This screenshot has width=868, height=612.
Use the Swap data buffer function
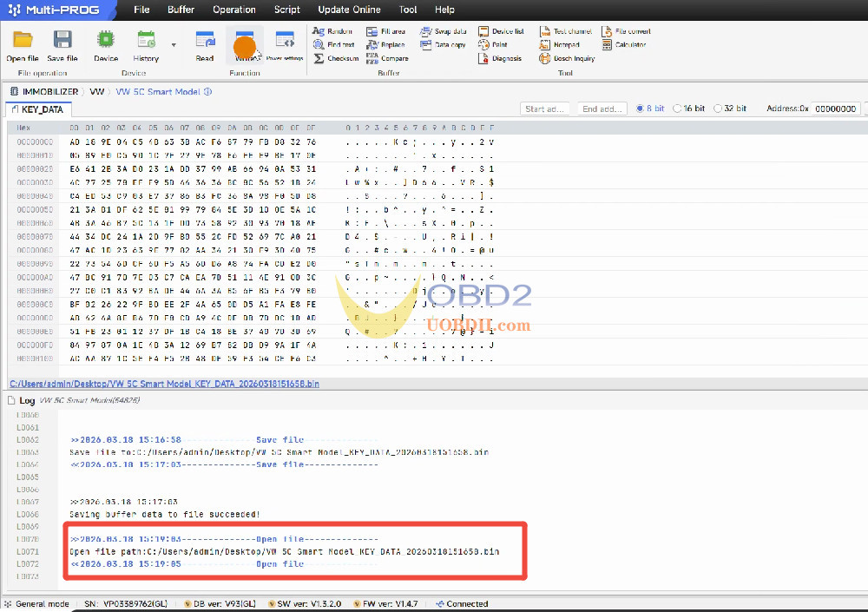(443, 30)
